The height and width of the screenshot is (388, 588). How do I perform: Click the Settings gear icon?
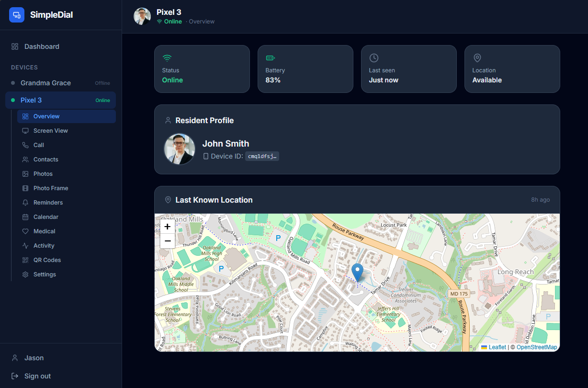(x=25, y=274)
